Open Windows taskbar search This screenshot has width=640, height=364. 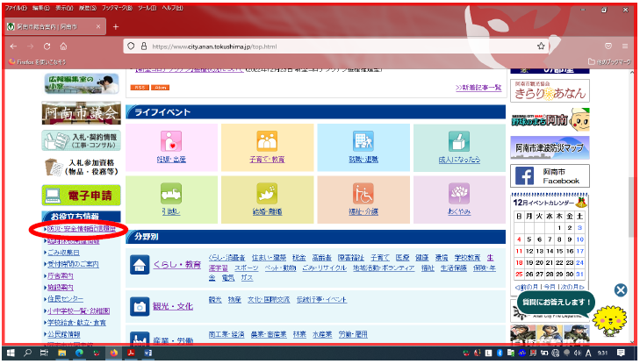tap(27, 353)
